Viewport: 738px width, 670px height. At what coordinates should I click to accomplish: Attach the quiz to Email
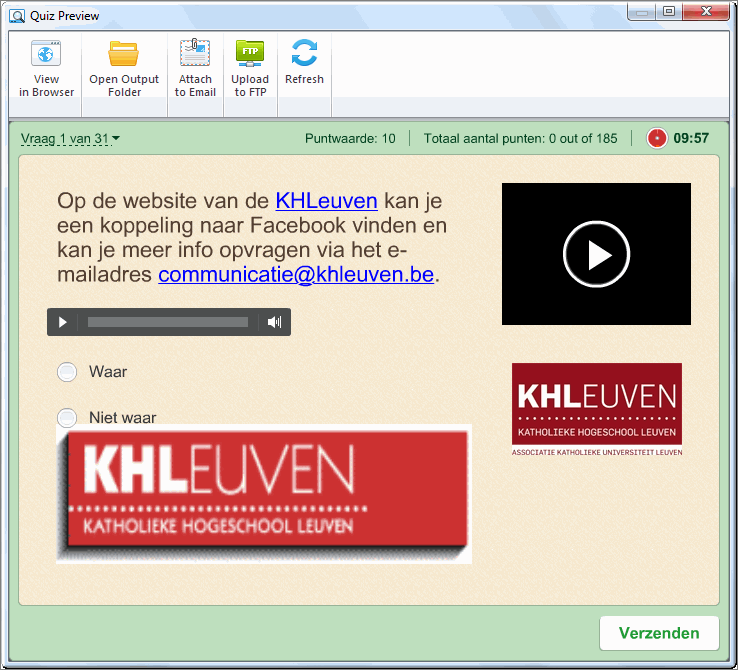pyautogui.click(x=195, y=69)
